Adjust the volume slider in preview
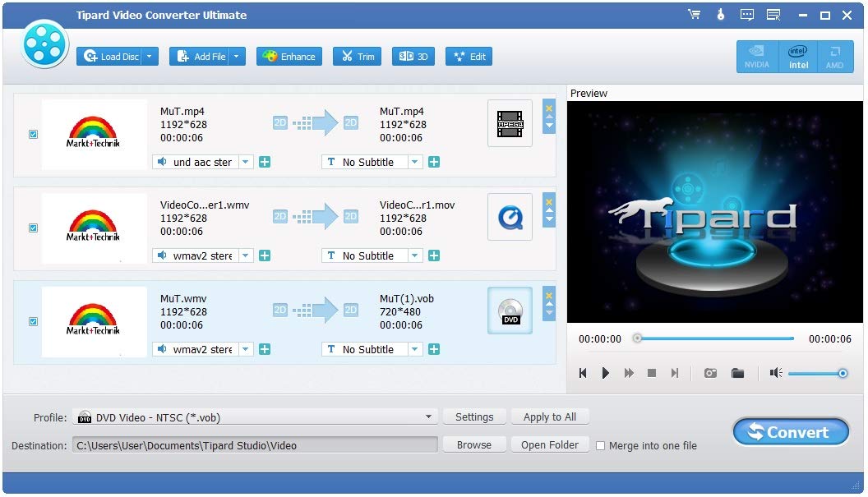The width and height of the screenshot is (868, 497). coord(815,374)
